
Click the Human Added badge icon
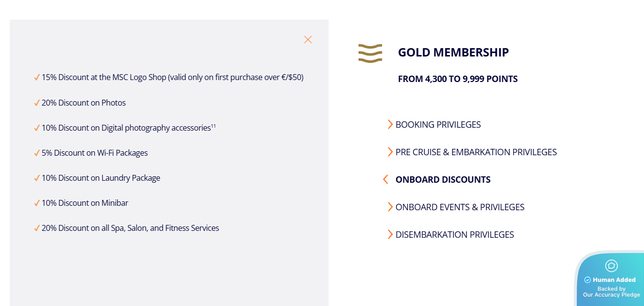tap(611, 266)
